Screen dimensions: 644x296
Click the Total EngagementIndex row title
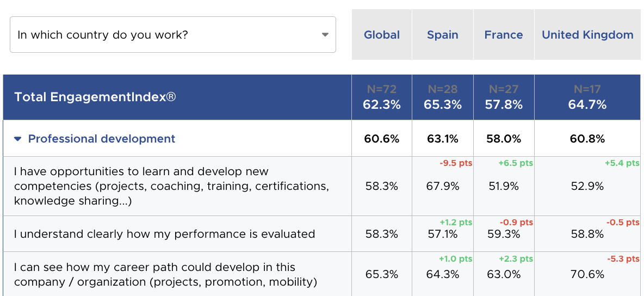(x=95, y=97)
